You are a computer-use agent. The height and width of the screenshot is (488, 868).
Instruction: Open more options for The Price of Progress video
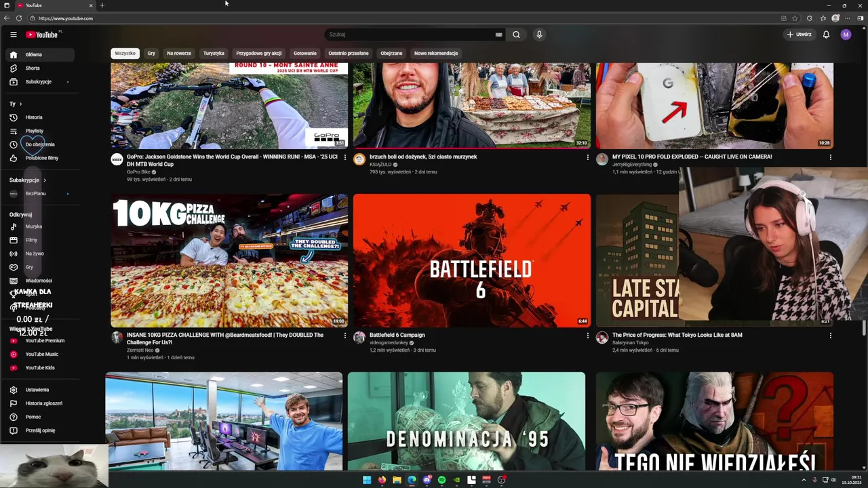point(830,335)
